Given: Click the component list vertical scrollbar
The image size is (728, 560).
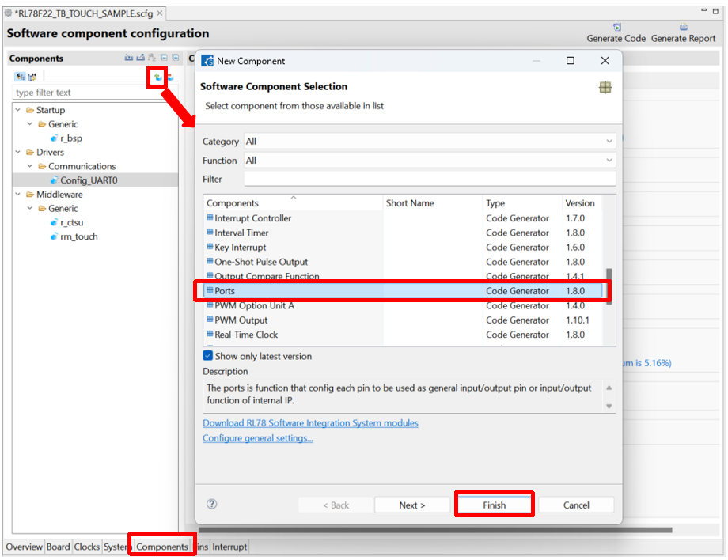Looking at the screenshot, I should coord(609,285).
